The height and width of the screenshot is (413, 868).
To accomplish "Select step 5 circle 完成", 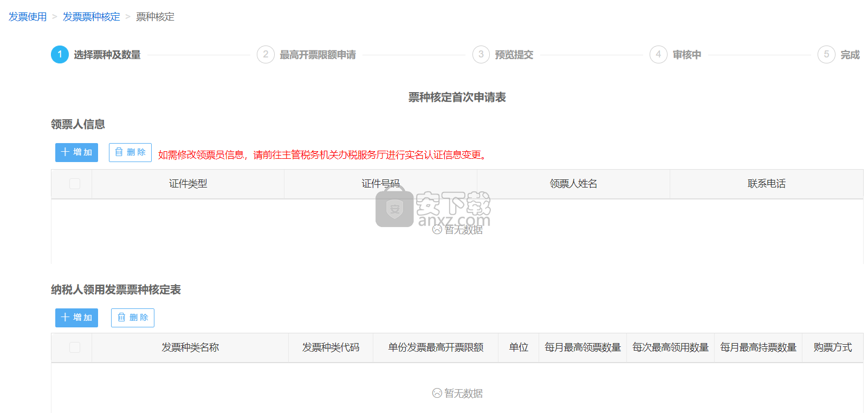I will click(x=826, y=54).
